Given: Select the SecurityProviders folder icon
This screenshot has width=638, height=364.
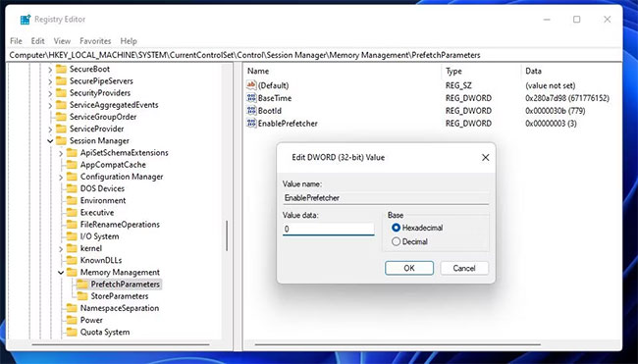Looking at the screenshot, I should pyautogui.click(x=61, y=93).
